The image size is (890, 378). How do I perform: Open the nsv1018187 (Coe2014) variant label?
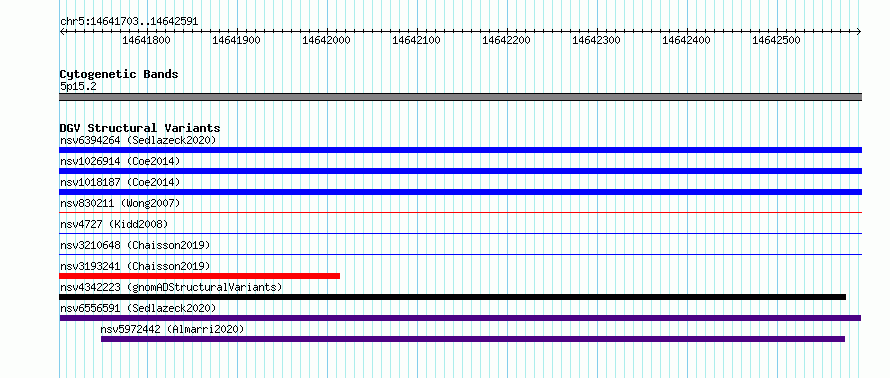tap(120, 182)
